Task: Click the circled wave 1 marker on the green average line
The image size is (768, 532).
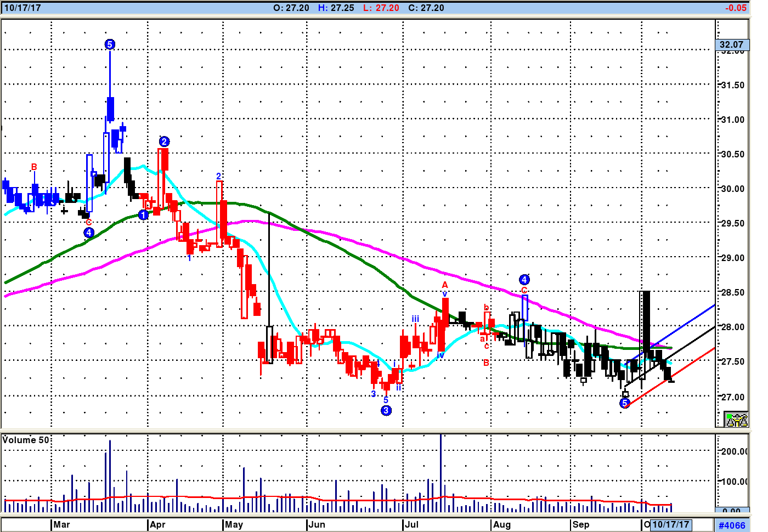Action: (x=143, y=215)
